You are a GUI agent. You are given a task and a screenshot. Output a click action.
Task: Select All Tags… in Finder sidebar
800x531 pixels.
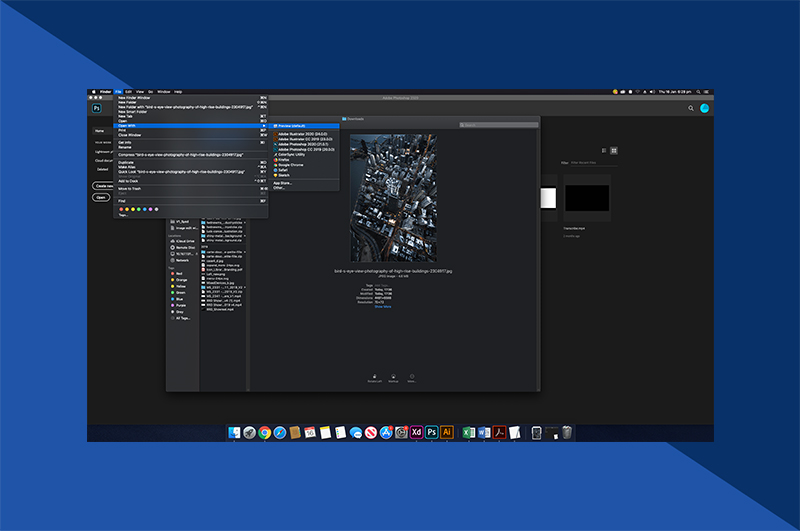(x=182, y=318)
